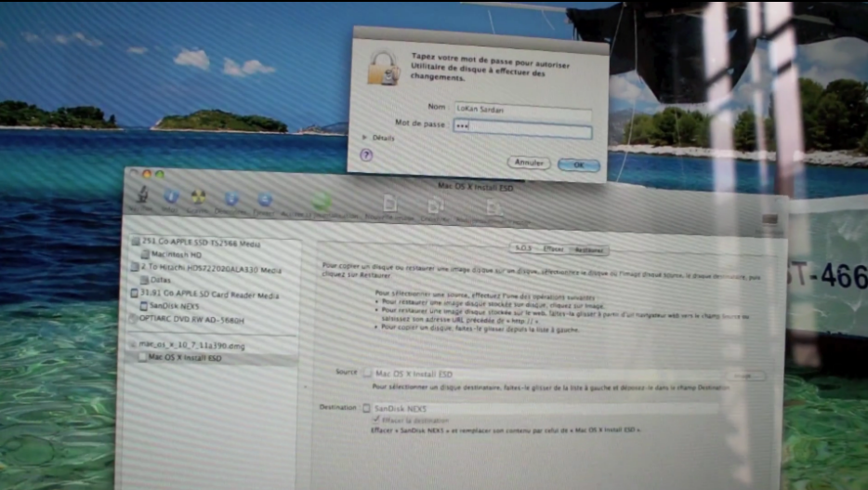Select SanDisk NEX5 label in sidebar list
The width and height of the screenshot is (868, 490).
click(x=174, y=306)
